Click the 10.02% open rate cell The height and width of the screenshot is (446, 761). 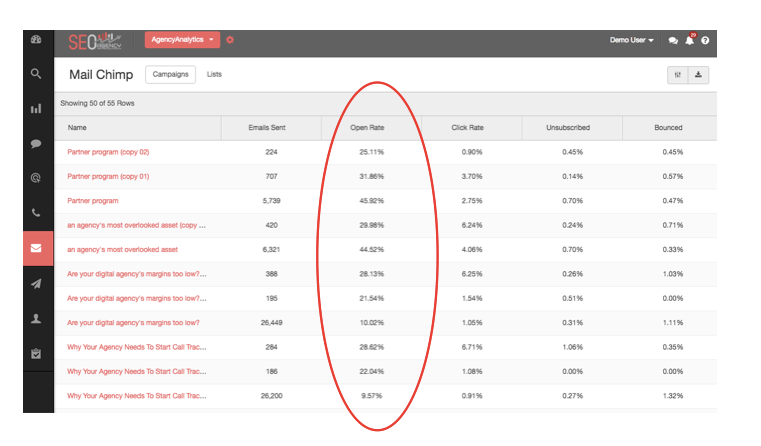[371, 322]
